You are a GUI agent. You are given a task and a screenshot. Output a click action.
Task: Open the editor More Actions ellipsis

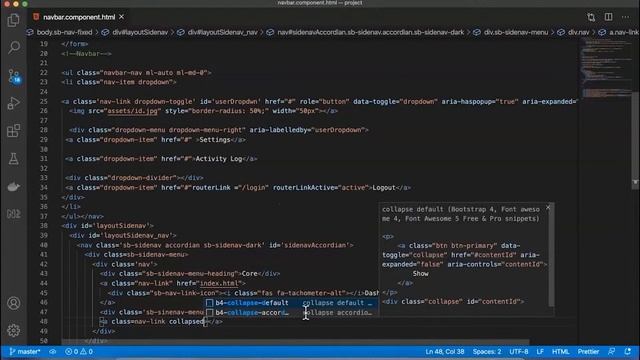click(625, 17)
